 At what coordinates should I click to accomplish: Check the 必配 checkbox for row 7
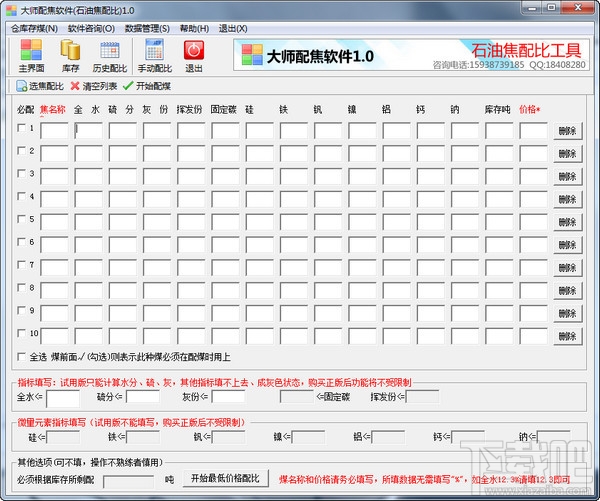pyautogui.click(x=21, y=265)
